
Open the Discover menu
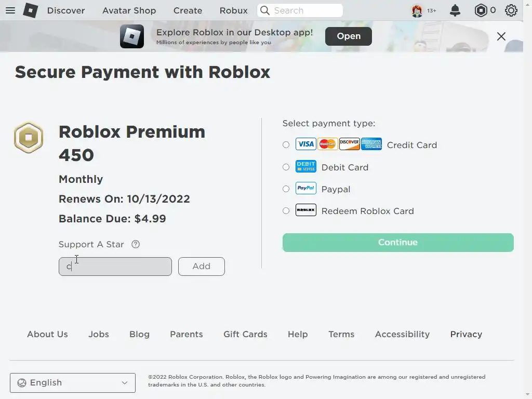[x=66, y=10]
